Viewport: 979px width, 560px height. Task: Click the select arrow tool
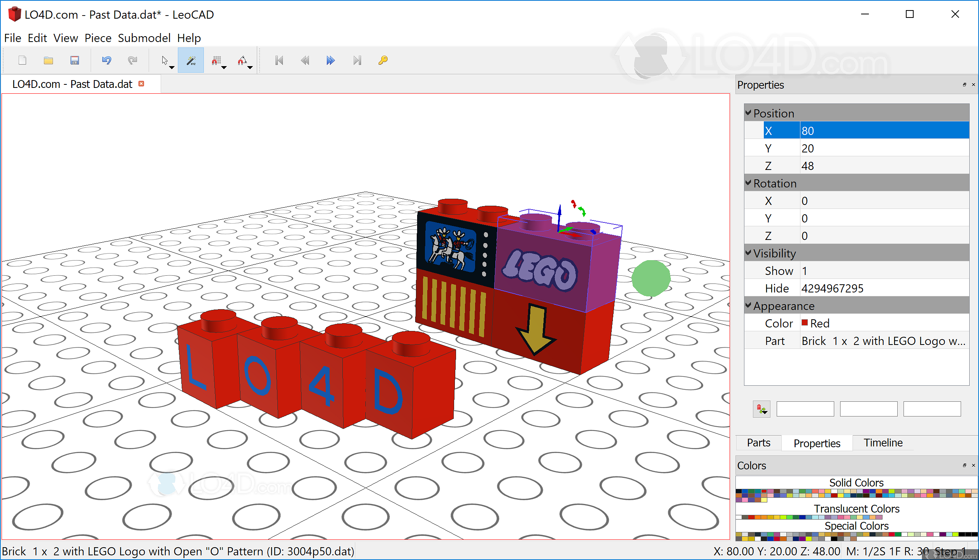(x=165, y=60)
